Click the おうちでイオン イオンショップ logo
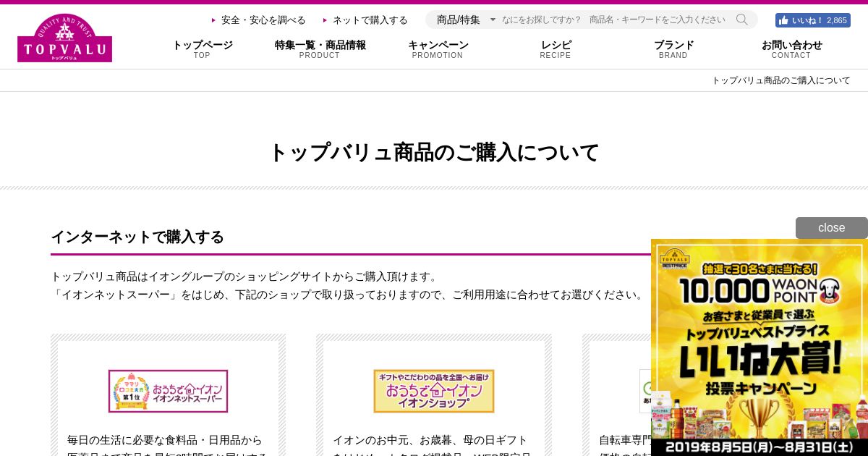This screenshot has width=868, height=456. (x=434, y=392)
